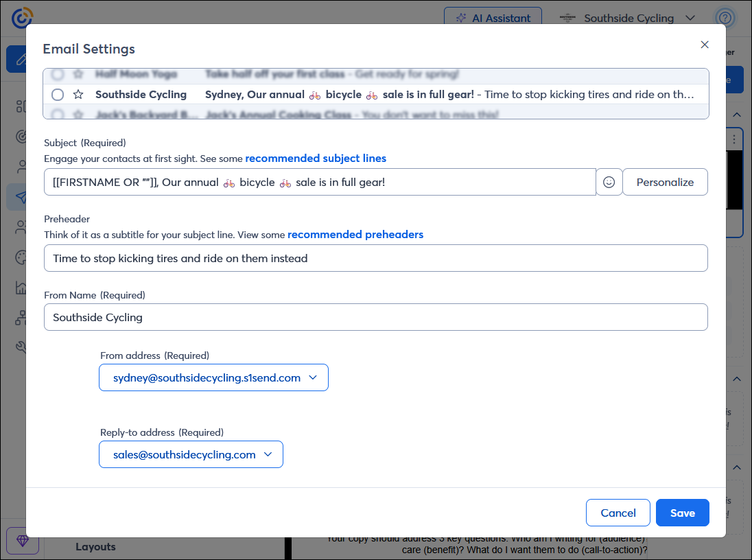
Task: Select the Half Moon Yoga preview radio
Action: pyautogui.click(x=58, y=74)
